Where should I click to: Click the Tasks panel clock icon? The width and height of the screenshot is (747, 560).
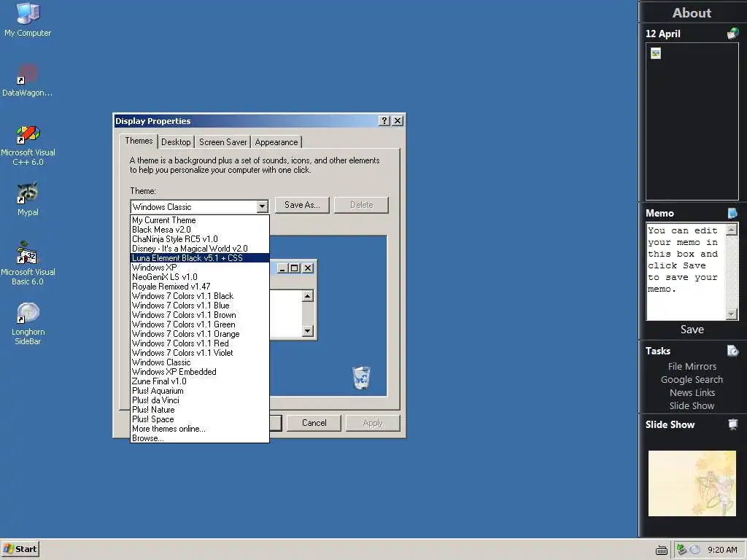pos(732,351)
